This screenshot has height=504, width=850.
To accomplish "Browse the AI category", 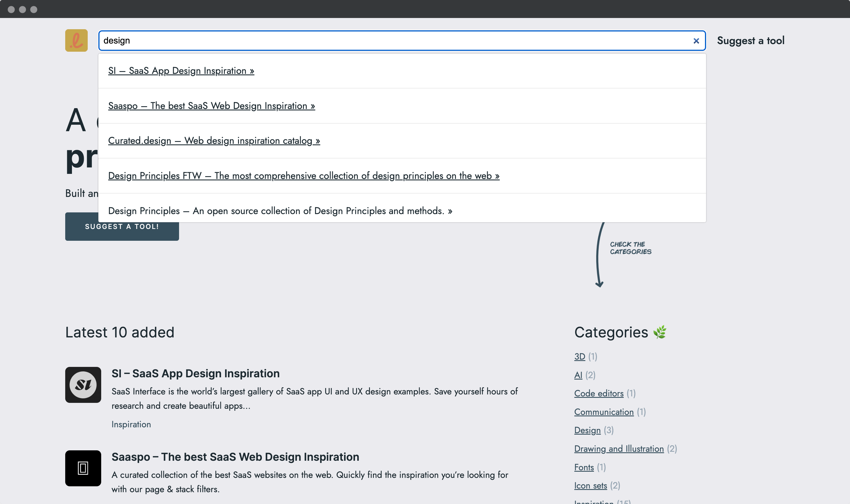I will click(x=578, y=375).
